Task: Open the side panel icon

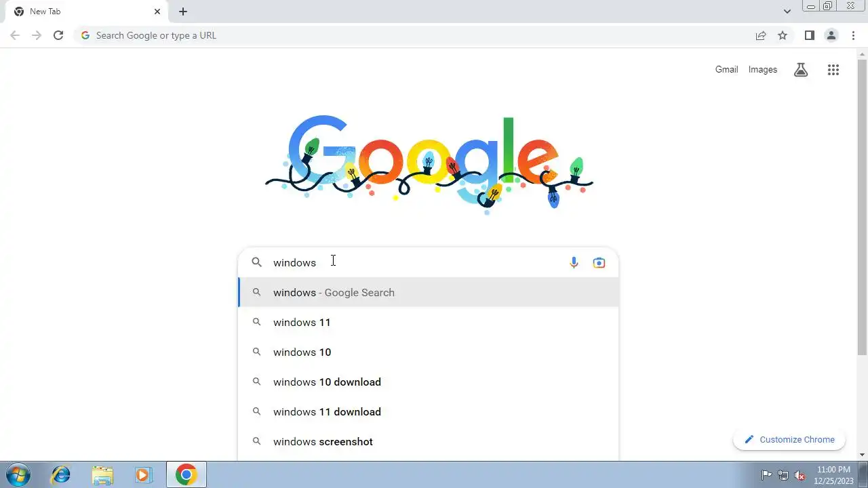Action: pyautogui.click(x=809, y=35)
